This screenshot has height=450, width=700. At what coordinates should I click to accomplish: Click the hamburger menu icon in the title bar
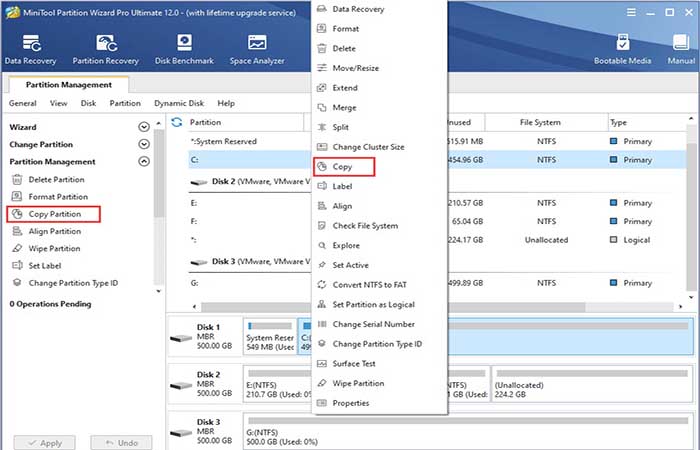pyautogui.click(x=631, y=12)
